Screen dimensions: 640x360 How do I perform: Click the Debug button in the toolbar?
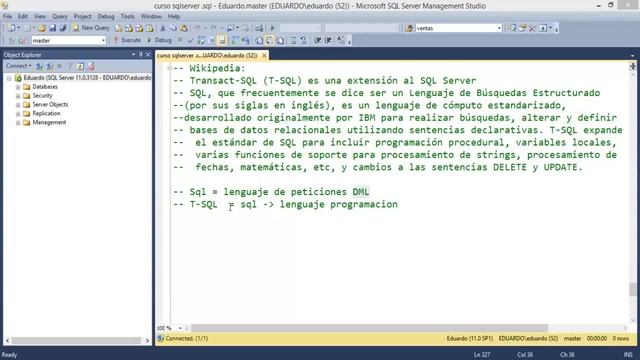[159, 40]
